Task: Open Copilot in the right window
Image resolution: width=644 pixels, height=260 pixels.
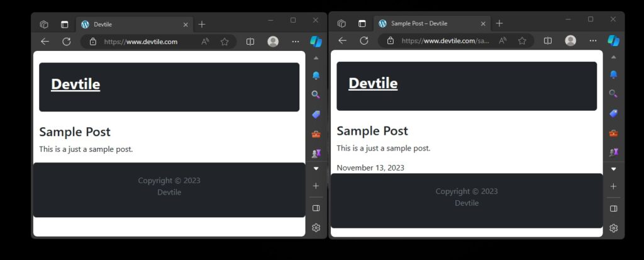Action: 614,41
